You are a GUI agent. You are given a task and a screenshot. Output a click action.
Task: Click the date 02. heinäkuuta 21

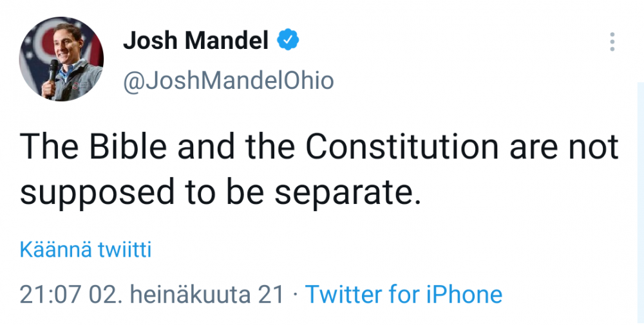[186, 294]
